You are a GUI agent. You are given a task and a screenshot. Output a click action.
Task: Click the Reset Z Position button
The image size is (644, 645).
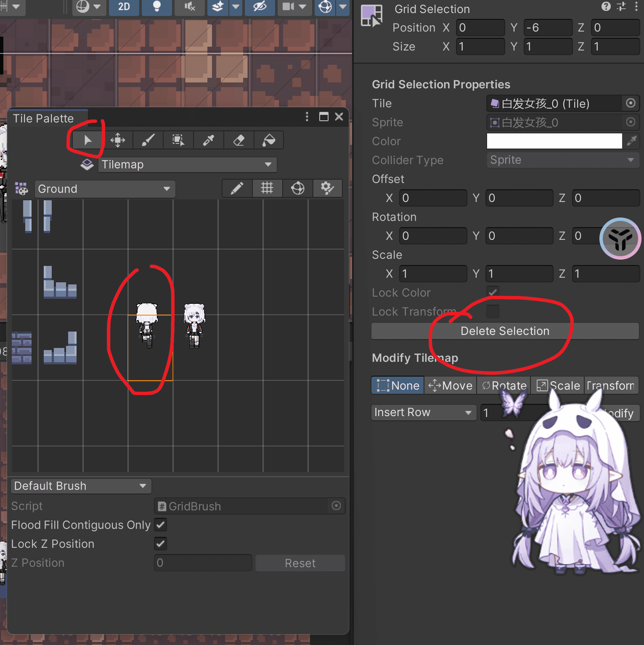pos(300,563)
